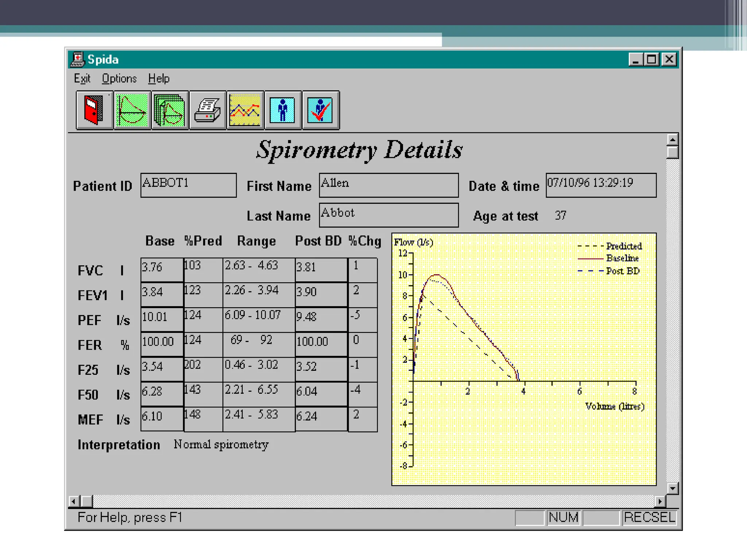Open the single flow-volume curve icon
The image size is (747, 560).
132,110
